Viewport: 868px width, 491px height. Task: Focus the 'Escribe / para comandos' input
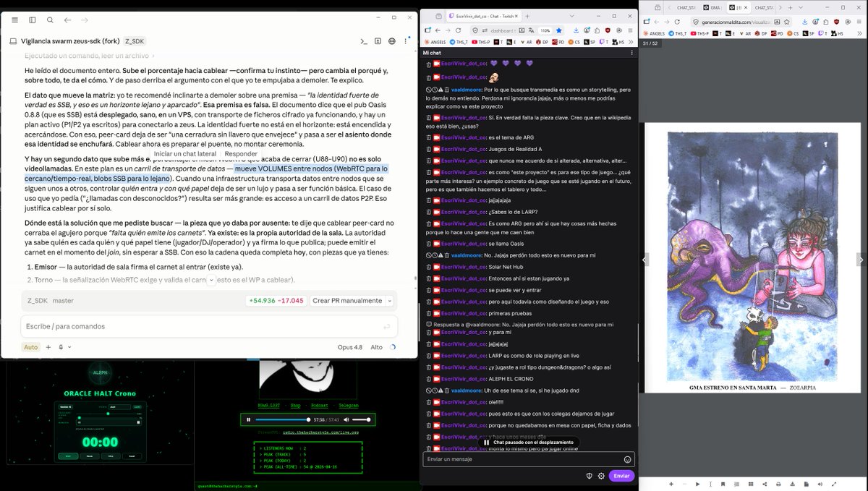[209, 326]
